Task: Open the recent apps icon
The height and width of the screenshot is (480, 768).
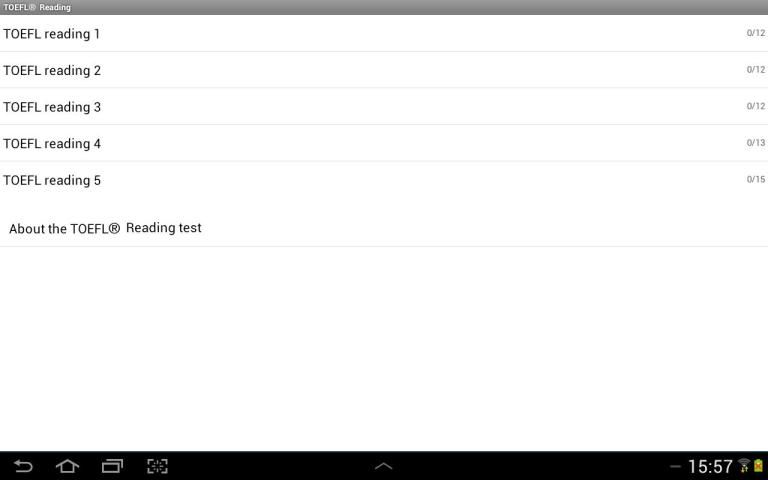Action: [x=112, y=466]
